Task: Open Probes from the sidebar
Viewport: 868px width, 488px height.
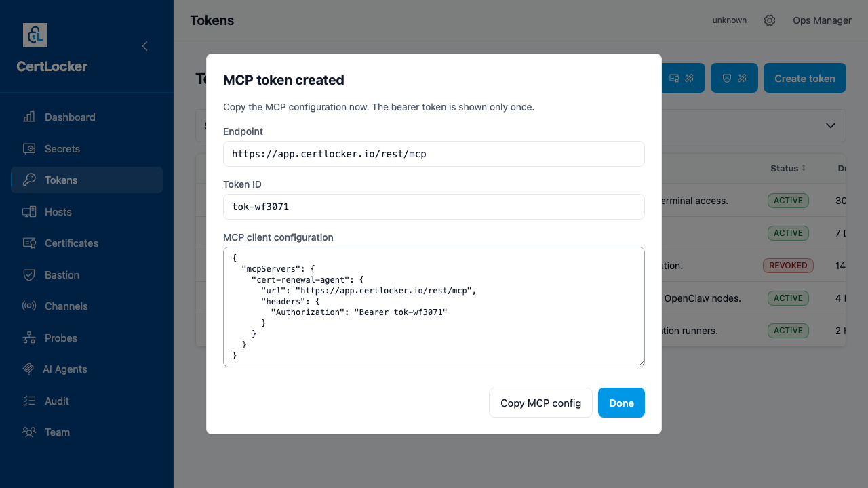Action: [87, 338]
